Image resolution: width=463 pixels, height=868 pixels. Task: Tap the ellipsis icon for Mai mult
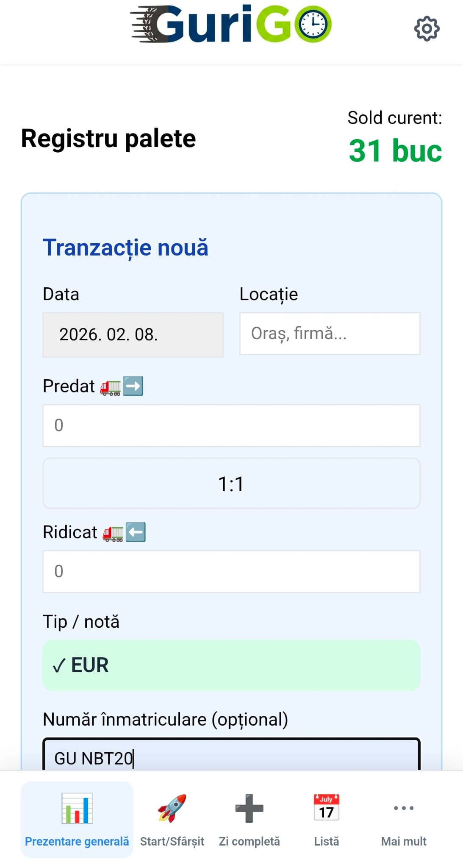coord(403,807)
